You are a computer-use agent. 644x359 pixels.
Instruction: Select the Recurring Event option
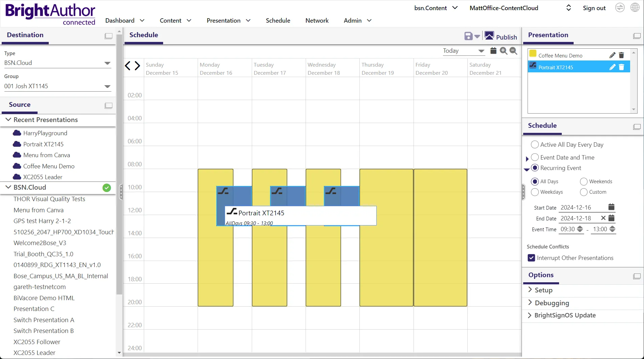point(535,168)
